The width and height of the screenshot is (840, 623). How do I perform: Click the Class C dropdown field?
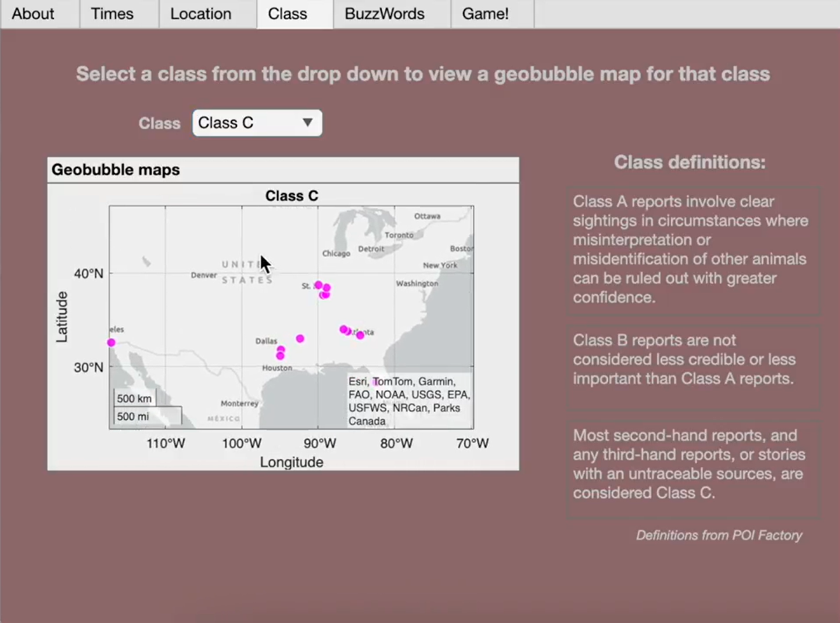click(257, 123)
